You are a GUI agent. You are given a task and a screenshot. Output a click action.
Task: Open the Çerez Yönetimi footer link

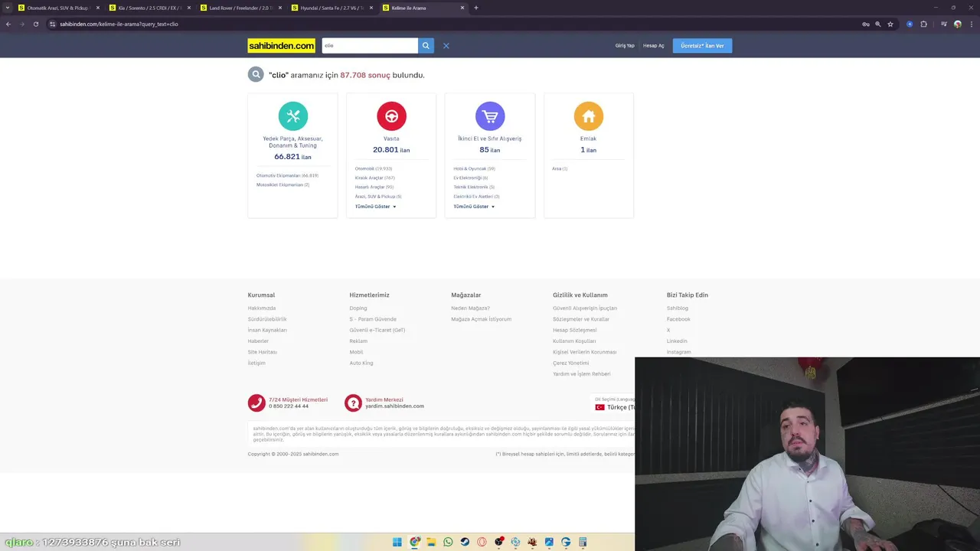(571, 363)
